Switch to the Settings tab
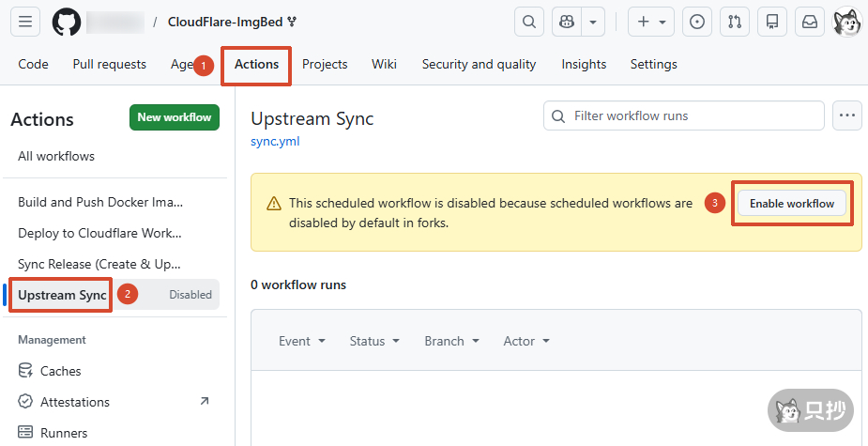 pos(654,64)
